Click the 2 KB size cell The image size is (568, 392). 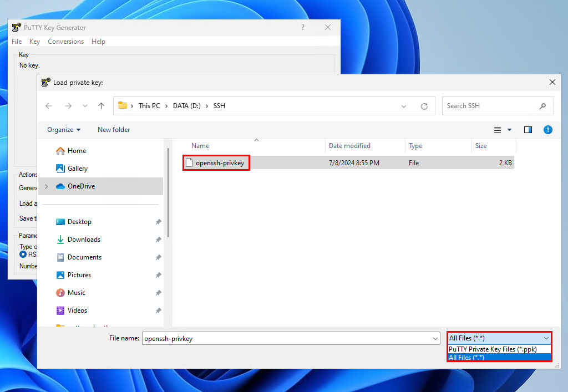505,163
